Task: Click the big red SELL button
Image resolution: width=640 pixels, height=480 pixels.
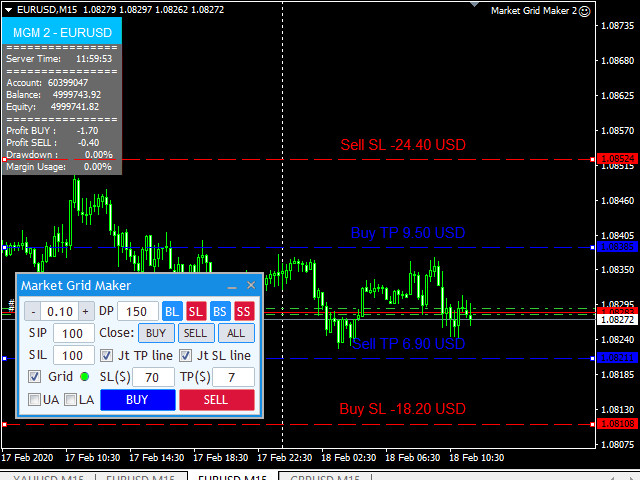Action: point(217,400)
